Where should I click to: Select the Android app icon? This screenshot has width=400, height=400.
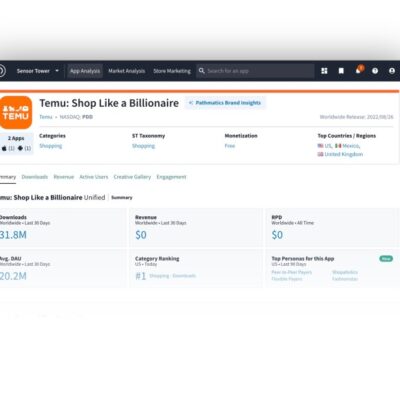[x=20, y=148]
